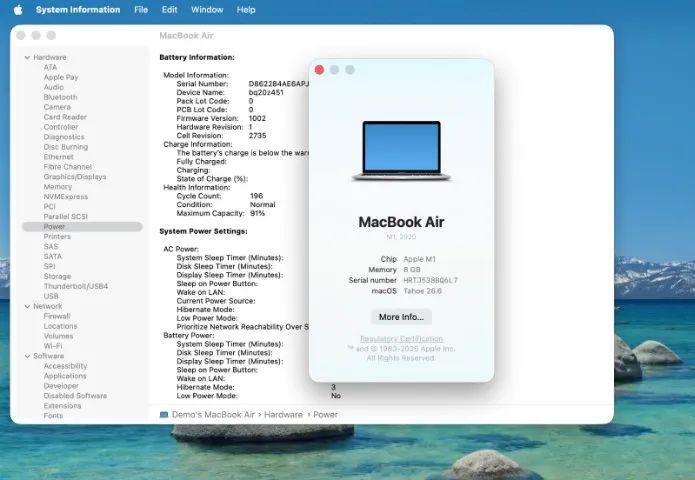The height and width of the screenshot is (480, 695).
Task: Click the Cycle Count value 196
Action: pos(256,196)
